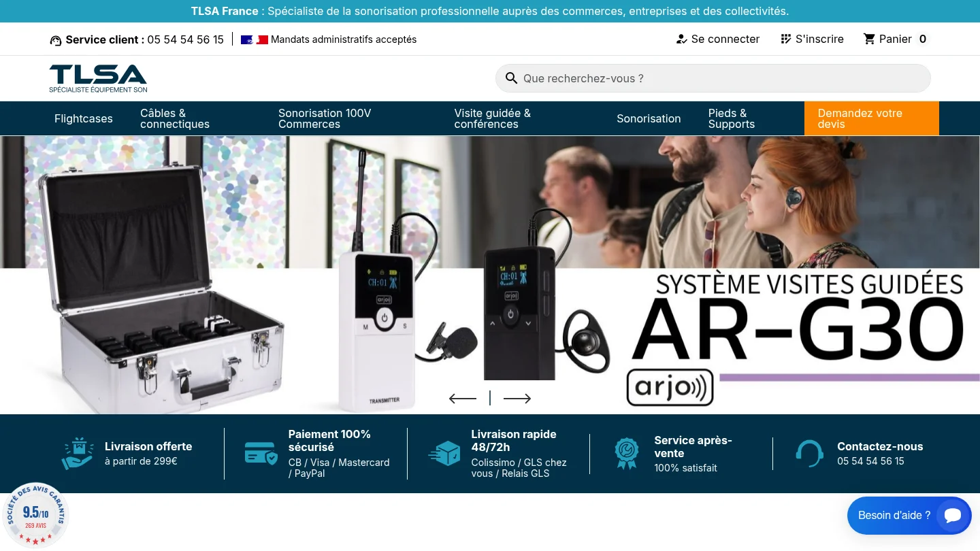Click Demandez votre devis button

click(872, 118)
